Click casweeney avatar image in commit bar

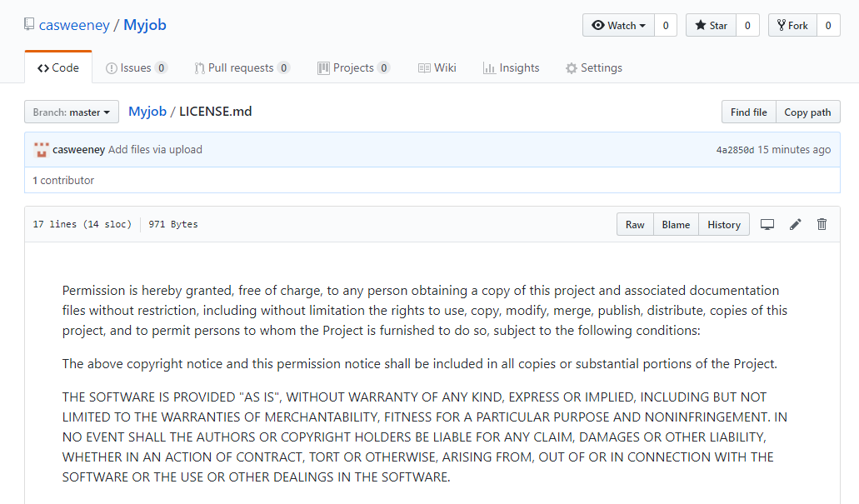(x=42, y=150)
